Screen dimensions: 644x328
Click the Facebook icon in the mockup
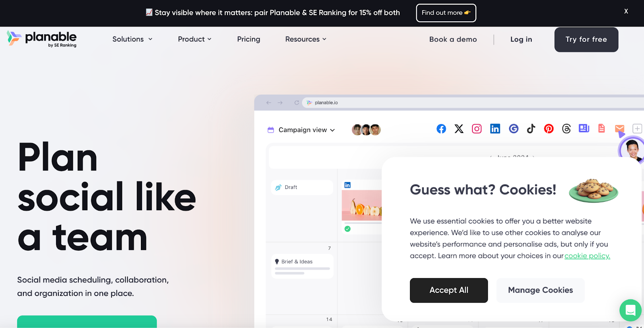pyautogui.click(x=441, y=129)
